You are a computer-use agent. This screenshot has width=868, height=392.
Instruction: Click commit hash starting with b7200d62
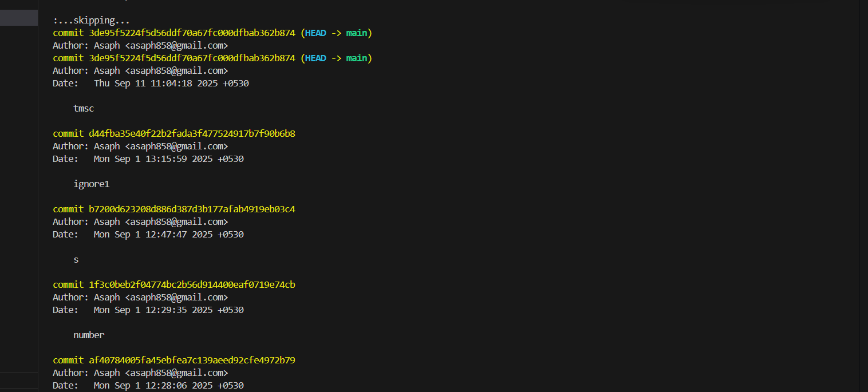[x=192, y=209]
